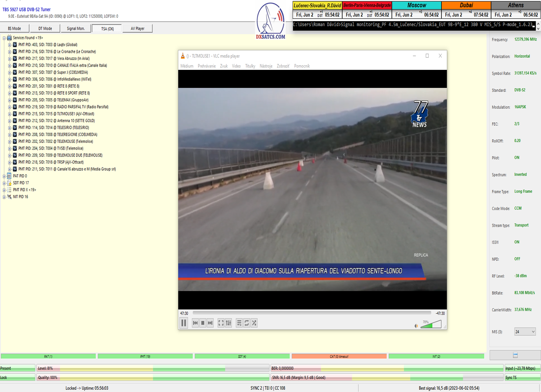541x392 pixels.
Task: Open the AV Player tab button
Action: click(138, 28)
